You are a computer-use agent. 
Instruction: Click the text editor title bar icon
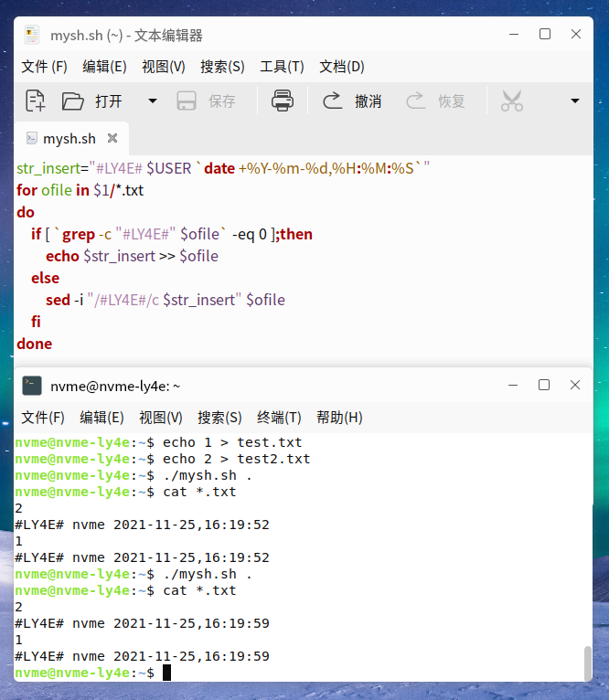(32, 35)
